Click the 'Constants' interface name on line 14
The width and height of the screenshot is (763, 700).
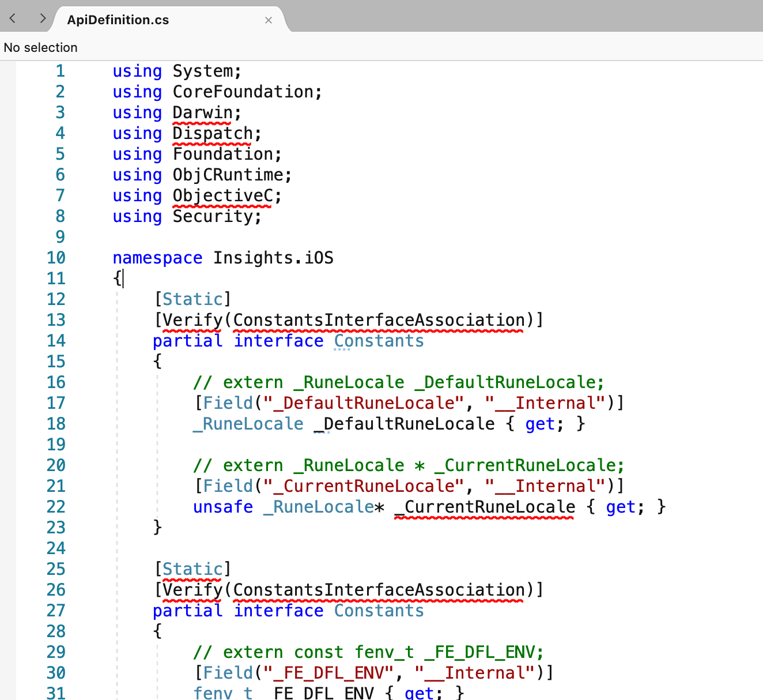click(x=379, y=341)
